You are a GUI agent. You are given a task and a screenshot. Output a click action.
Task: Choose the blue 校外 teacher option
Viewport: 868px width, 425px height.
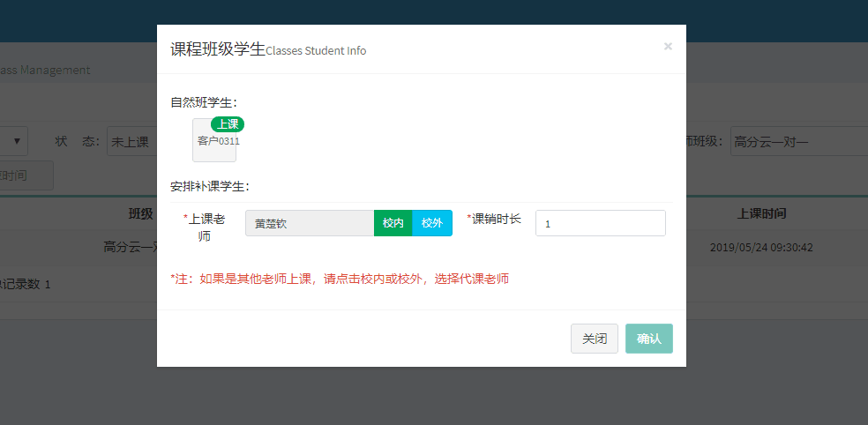(431, 223)
